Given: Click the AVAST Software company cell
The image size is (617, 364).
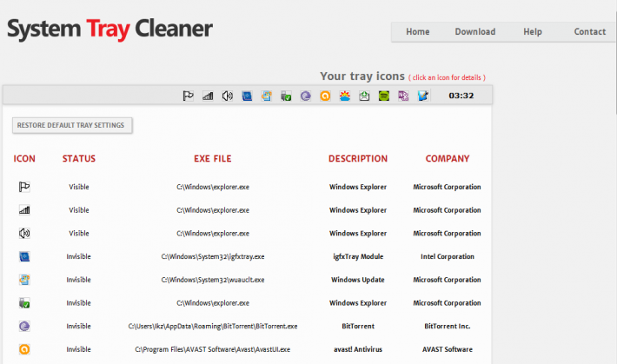Looking at the screenshot, I should (x=448, y=349).
